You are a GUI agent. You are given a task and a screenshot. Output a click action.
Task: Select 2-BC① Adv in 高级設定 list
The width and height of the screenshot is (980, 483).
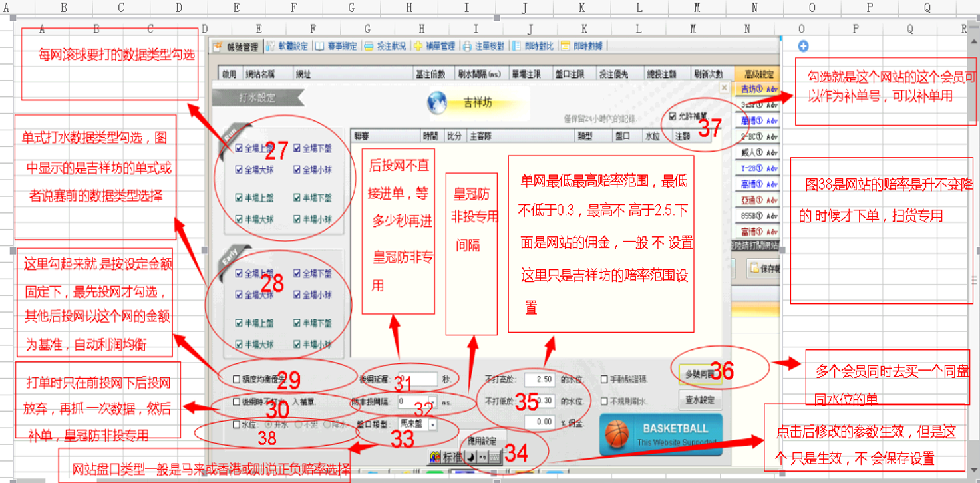[758, 136]
